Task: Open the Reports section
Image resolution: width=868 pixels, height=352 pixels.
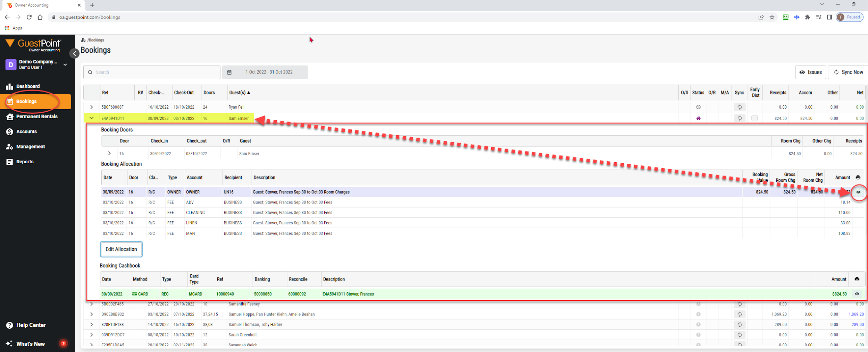Action: 25,162
